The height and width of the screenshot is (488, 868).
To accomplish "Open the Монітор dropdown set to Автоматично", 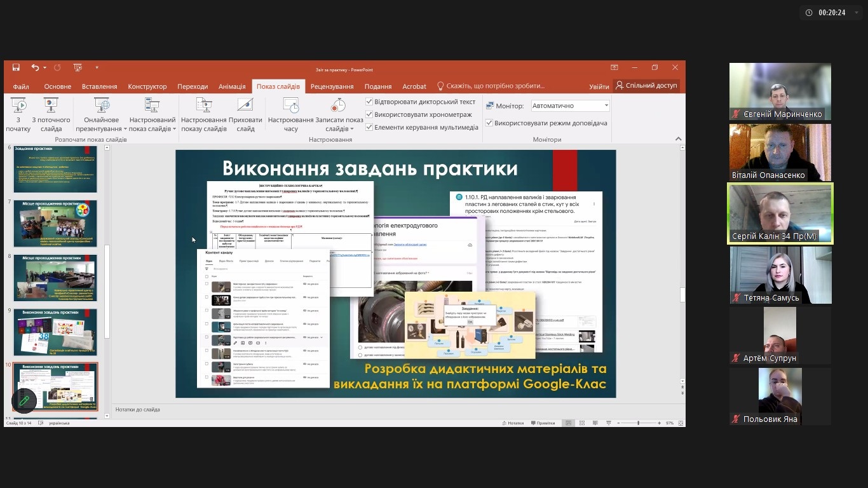I will tap(569, 105).
